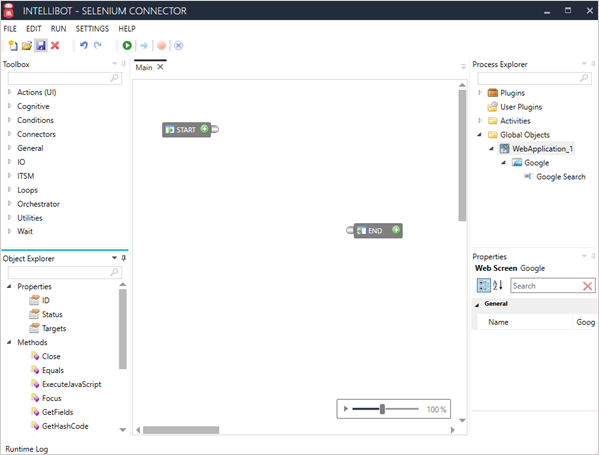Click the zoom panel play arrow
599x455 pixels.
(346, 409)
